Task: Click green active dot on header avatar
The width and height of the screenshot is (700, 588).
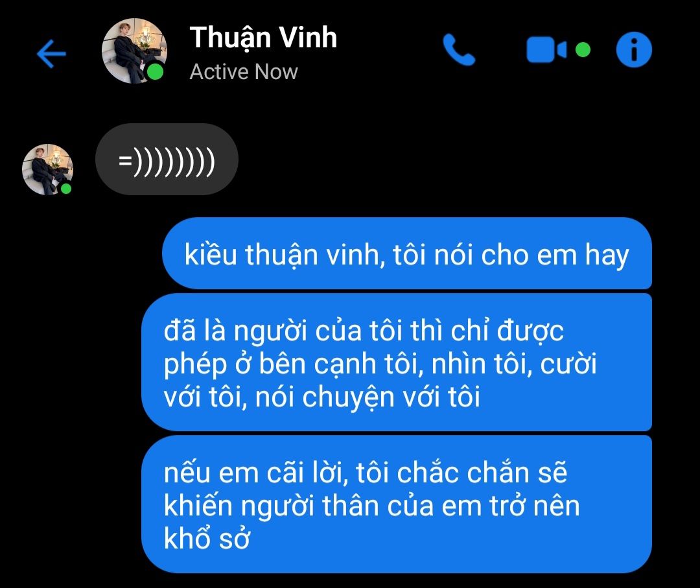Action: click(155, 72)
